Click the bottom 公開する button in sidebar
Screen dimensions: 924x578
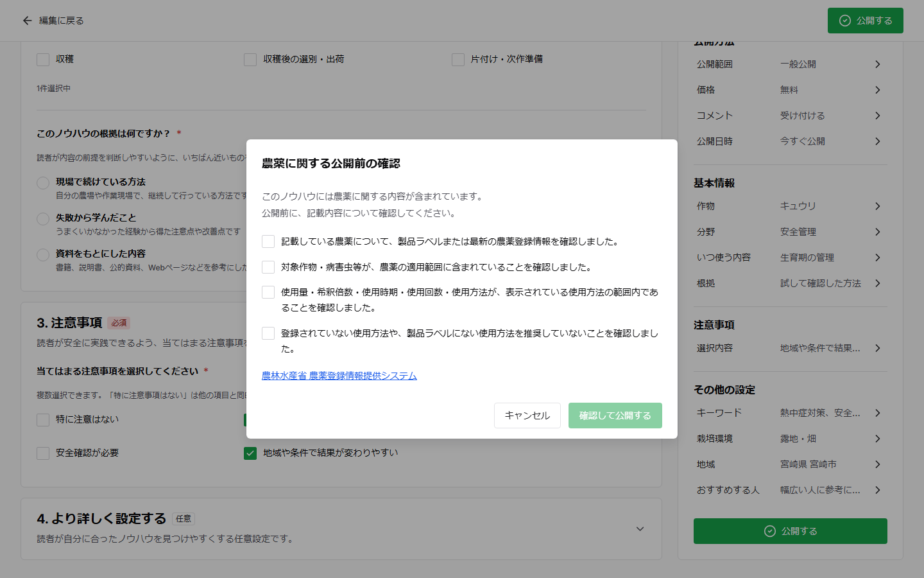click(791, 531)
